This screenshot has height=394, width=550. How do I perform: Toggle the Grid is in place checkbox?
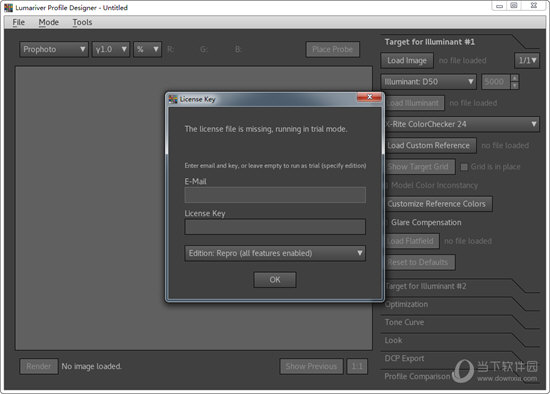(464, 167)
